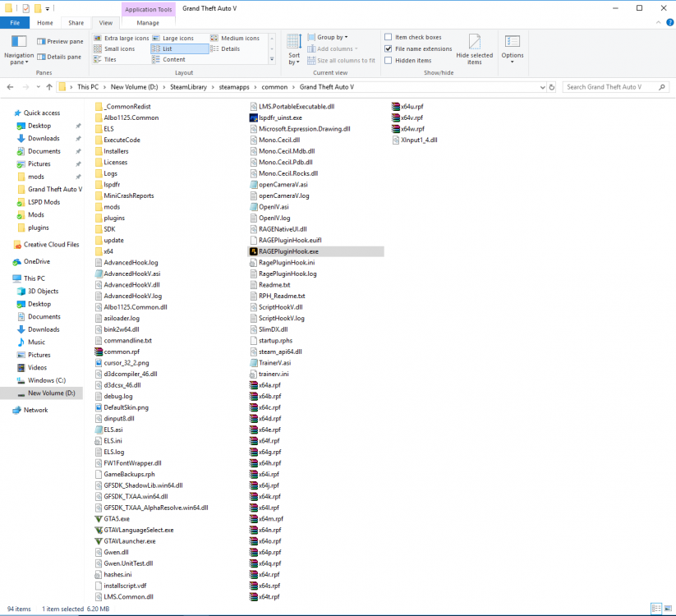Click the mods folder icon in file list

(99, 207)
